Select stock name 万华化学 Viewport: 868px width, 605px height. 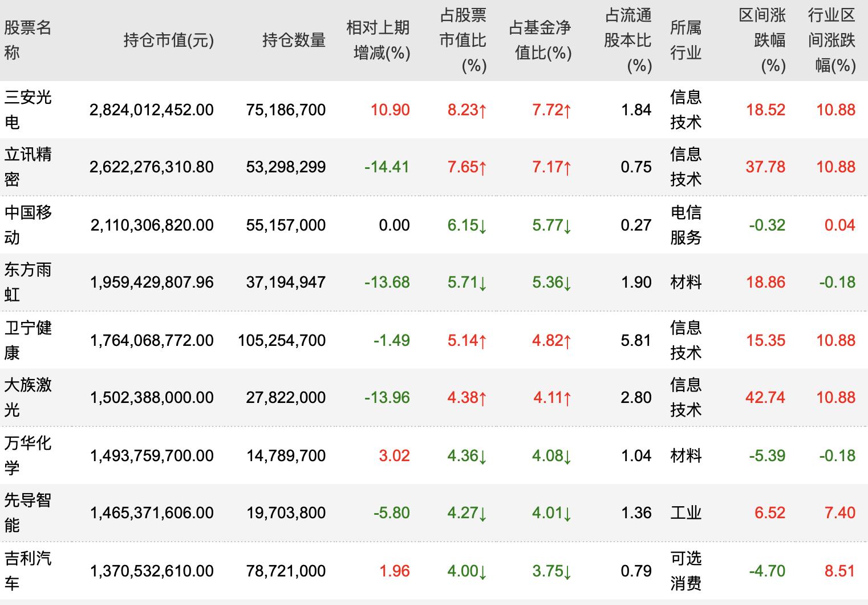click(x=28, y=455)
